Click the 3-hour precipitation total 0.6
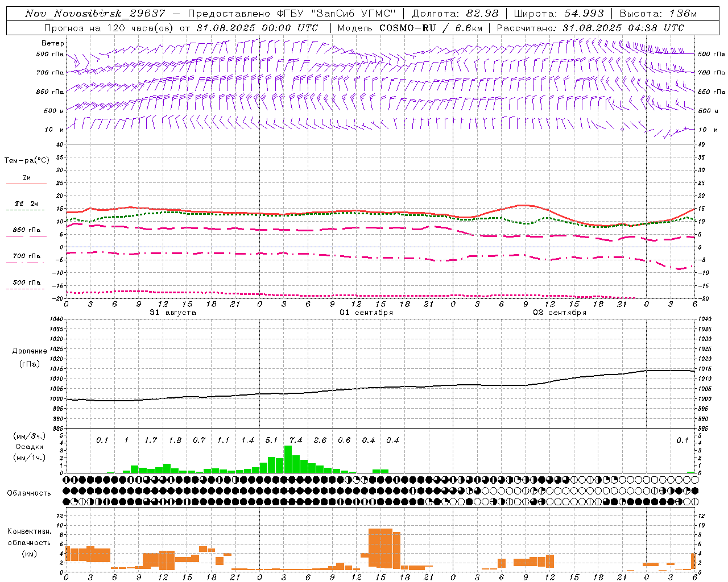The width and height of the screenshot is (728, 582). (344, 440)
